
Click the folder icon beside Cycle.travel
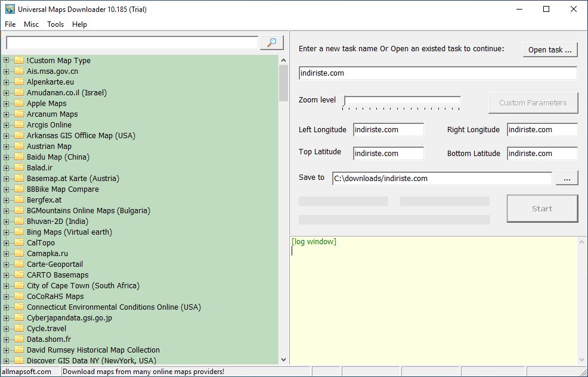coord(18,328)
